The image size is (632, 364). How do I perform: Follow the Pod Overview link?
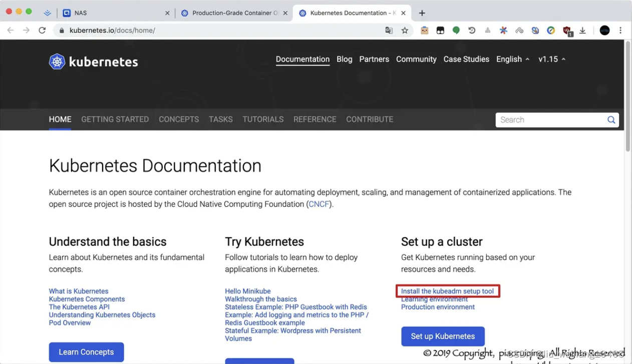pos(70,323)
